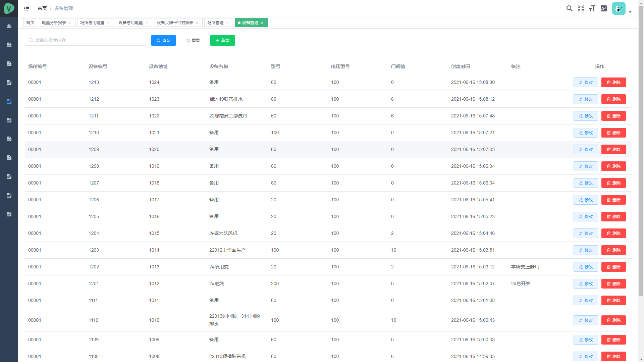The image size is (644, 362).
Task: Close the 设备管理 tab
Action: (262, 23)
